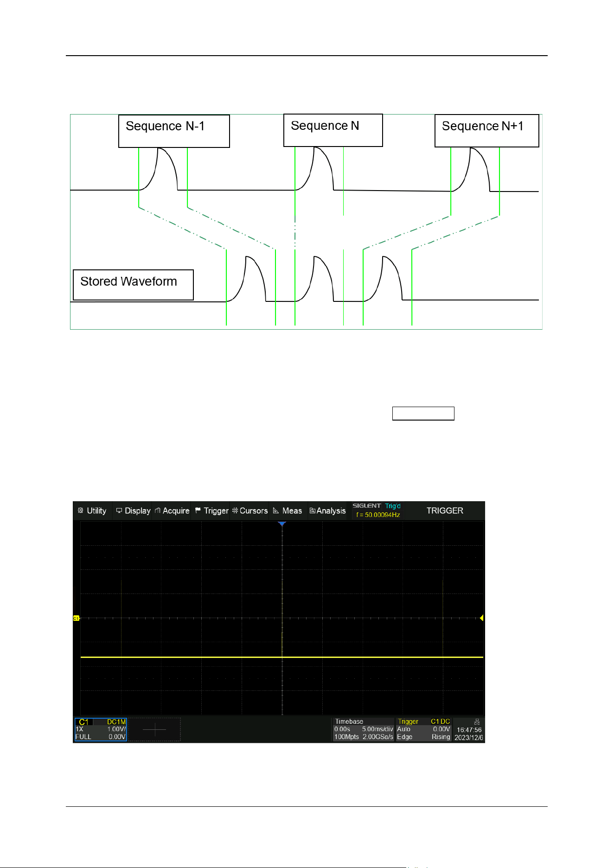Click the Sequence N-1 label box
614x868 pixels.
174,131
